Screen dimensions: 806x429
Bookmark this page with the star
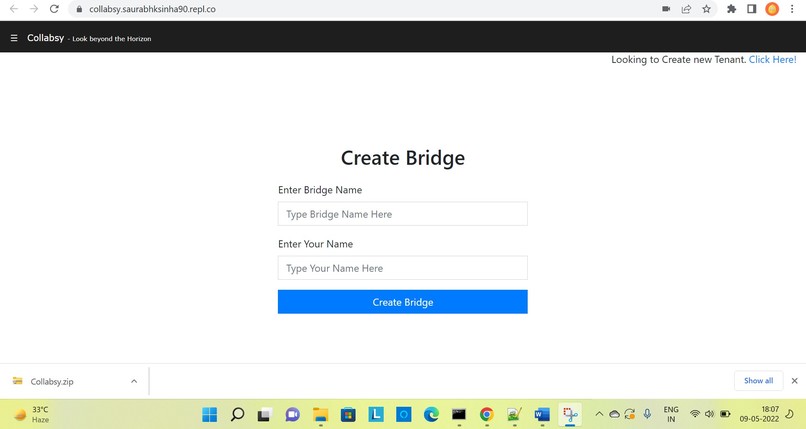coord(707,9)
